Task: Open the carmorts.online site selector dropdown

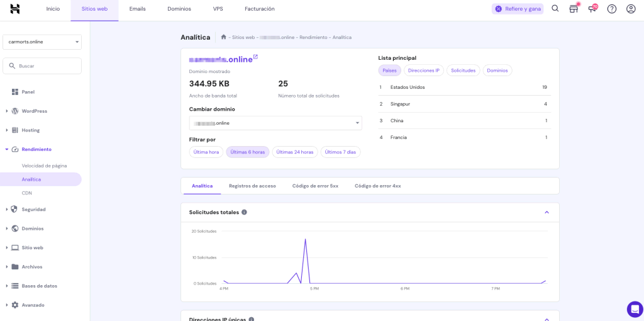Action: click(x=42, y=42)
